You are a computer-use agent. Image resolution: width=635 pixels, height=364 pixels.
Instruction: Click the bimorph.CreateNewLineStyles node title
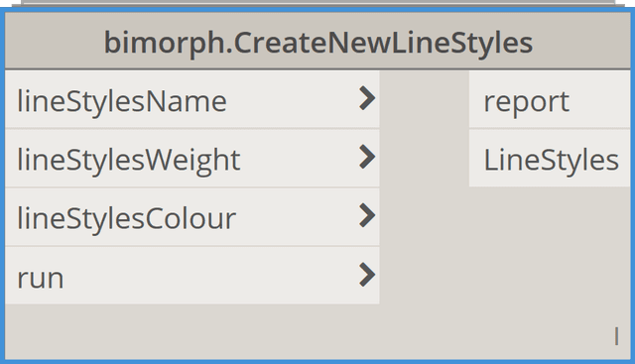(x=318, y=43)
